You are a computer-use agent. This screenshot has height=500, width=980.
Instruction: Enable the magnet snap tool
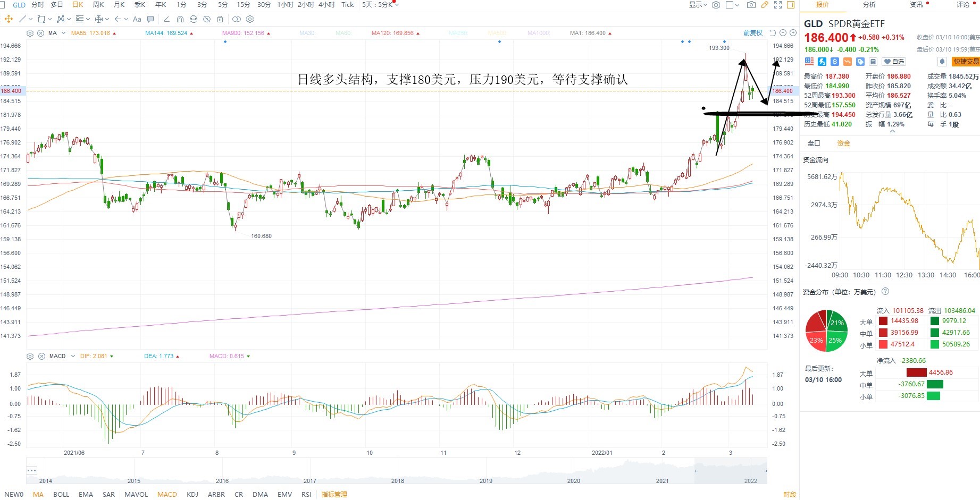point(180,19)
